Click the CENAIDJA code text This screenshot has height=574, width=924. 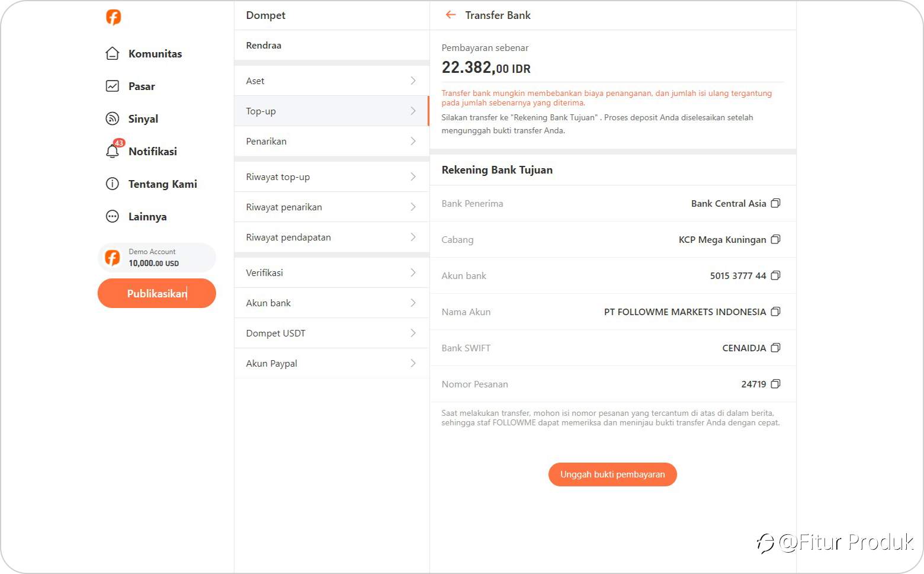tap(744, 348)
